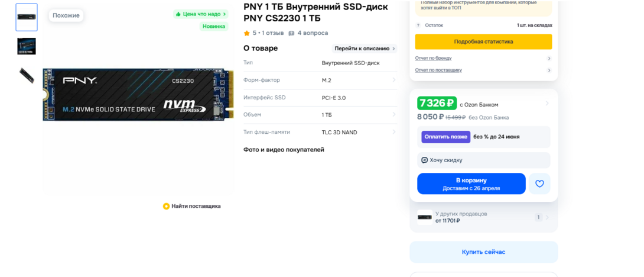This screenshot has width=644, height=277.
Task: Click the yellow 'Подробная статистика' button
Action: [x=483, y=42]
